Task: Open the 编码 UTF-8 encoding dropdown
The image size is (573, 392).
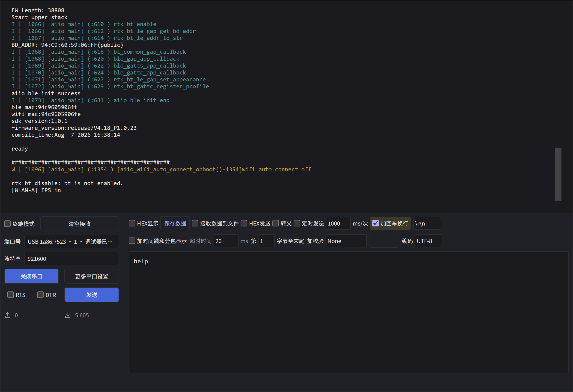Action: pos(428,241)
